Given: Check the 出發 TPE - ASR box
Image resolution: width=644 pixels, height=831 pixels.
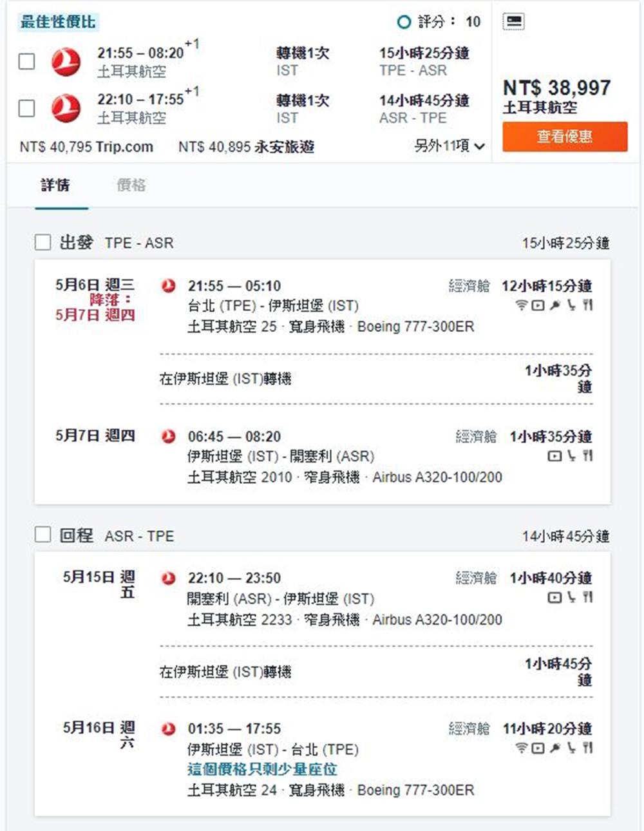Looking at the screenshot, I should (x=43, y=242).
